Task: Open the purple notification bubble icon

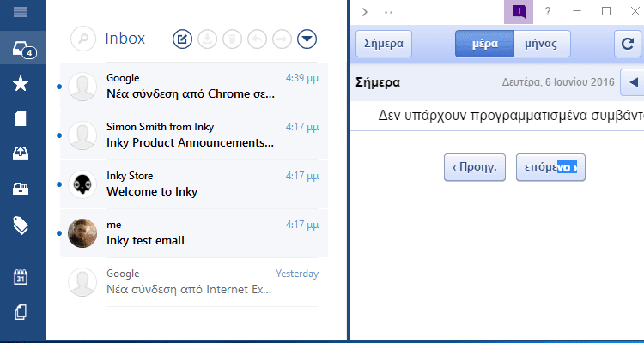Action: (x=519, y=12)
